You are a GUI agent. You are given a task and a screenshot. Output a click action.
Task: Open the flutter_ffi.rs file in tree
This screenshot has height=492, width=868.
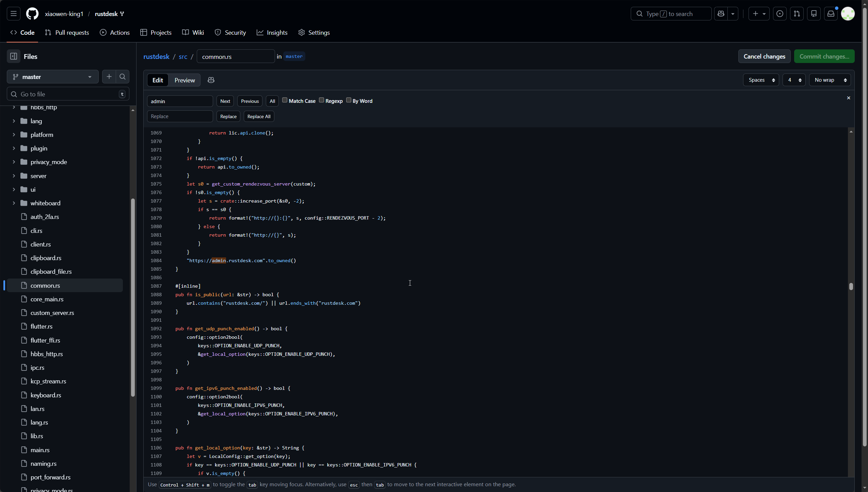[45, 340]
